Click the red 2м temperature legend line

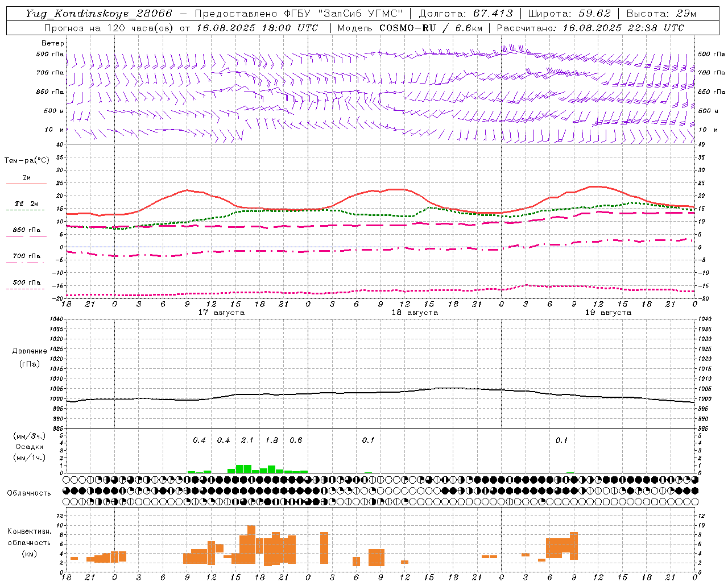[x=26, y=184]
